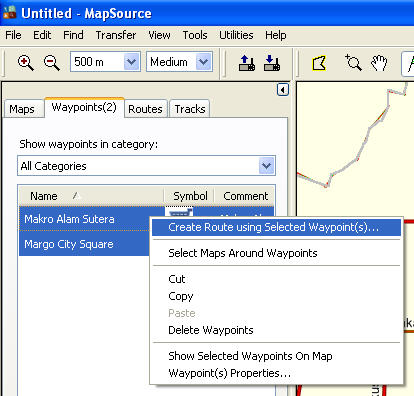Open the Edit menu
This screenshot has width=414, height=396.
pos(42,35)
